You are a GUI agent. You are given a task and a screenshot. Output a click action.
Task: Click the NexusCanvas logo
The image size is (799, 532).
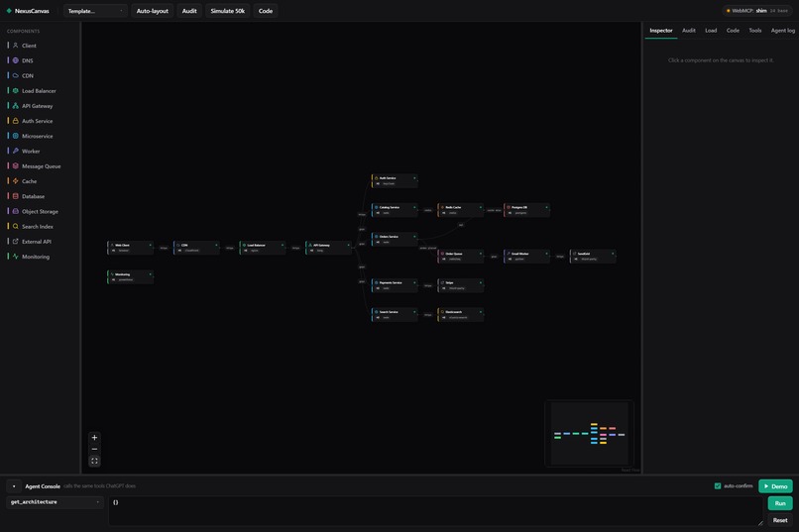click(x=28, y=11)
